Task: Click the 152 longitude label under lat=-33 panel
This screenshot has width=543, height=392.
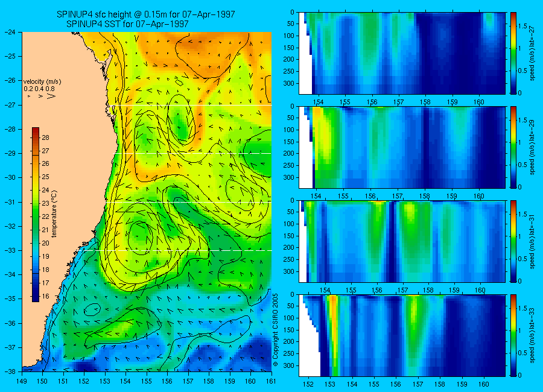Action: coord(308,384)
